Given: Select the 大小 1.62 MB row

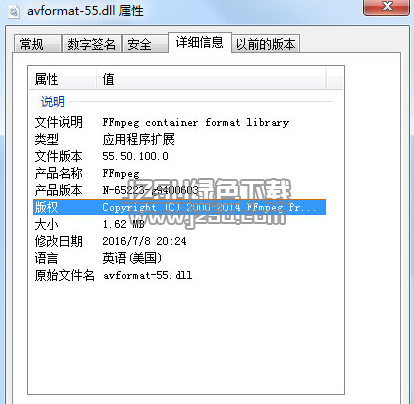Looking at the screenshot, I should (x=179, y=224).
